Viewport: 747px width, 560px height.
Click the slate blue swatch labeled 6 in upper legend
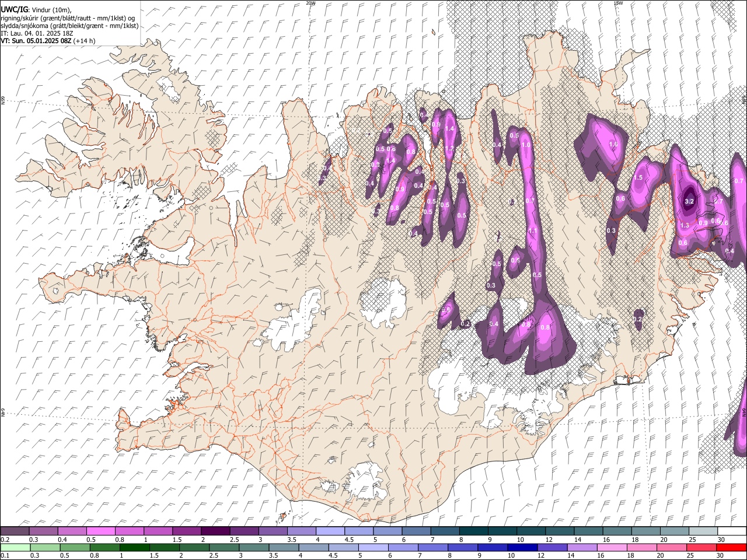[x=416, y=531]
